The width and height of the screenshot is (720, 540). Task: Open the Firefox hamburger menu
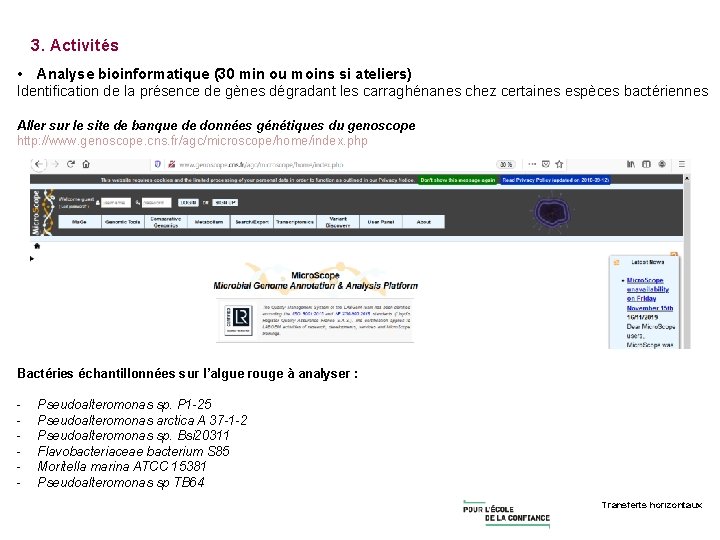click(x=682, y=164)
